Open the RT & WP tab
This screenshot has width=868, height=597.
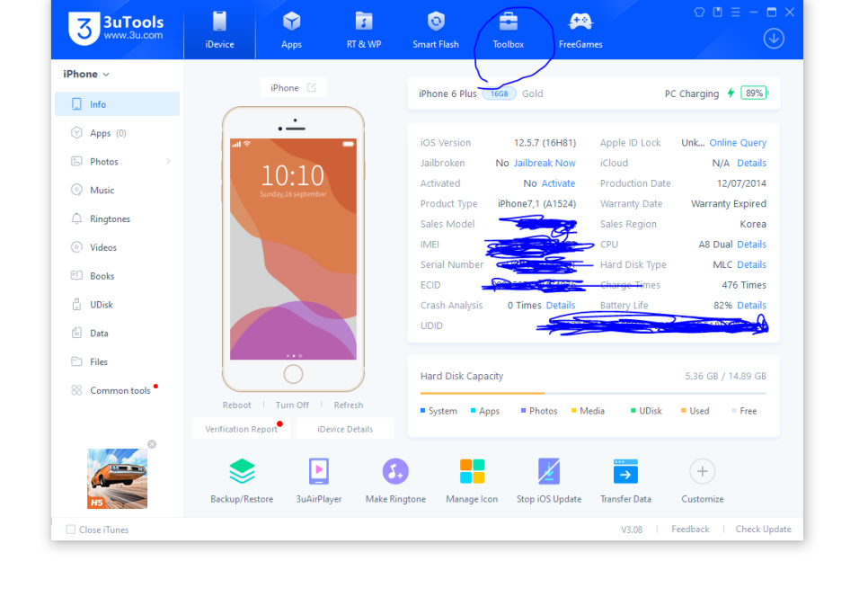[x=364, y=30]
